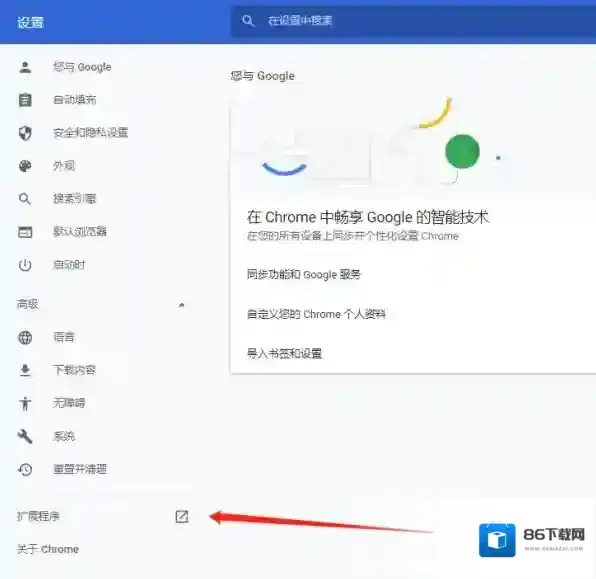Click the clipboard icon for 自动填充
Image resolution: width=596 pixels, height=579 pixels.
click(x=25, y=100)
